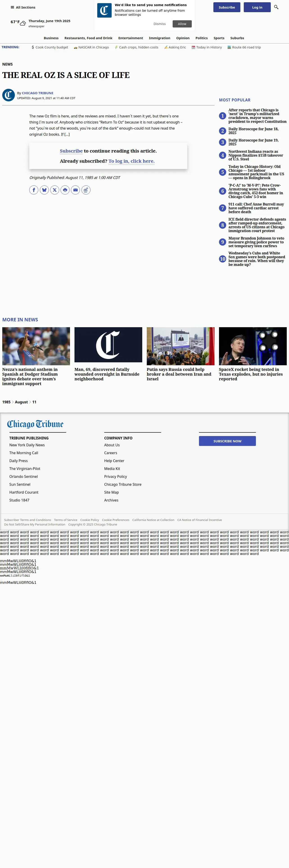Share article on Facebook
The image size is (289, 868).
click(x=34, y=190)
